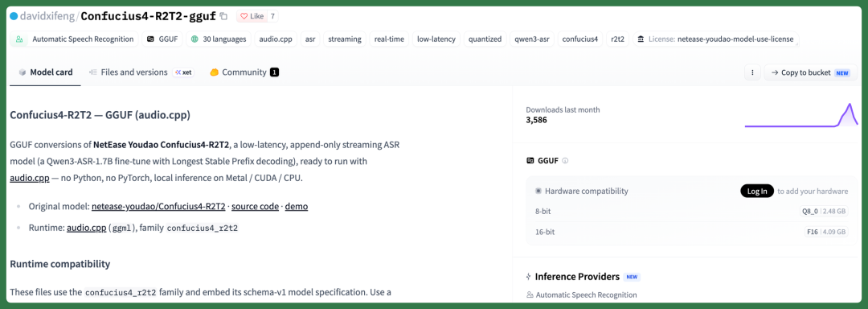Image resolution: width=868 pixels, height=309 pixels.
Task: Open the audio.cpp link in the description
Action: [31, 179]
